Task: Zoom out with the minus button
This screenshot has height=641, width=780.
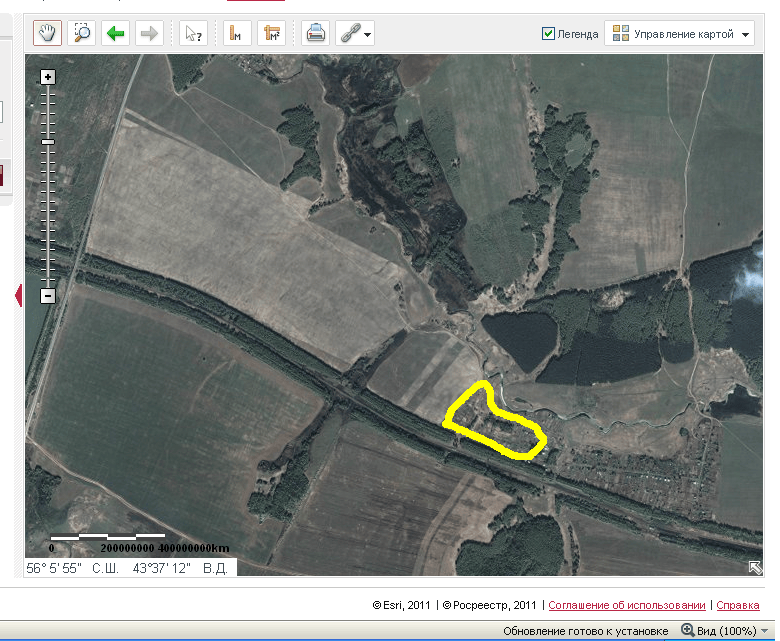Action: click(x=48, y=296)
